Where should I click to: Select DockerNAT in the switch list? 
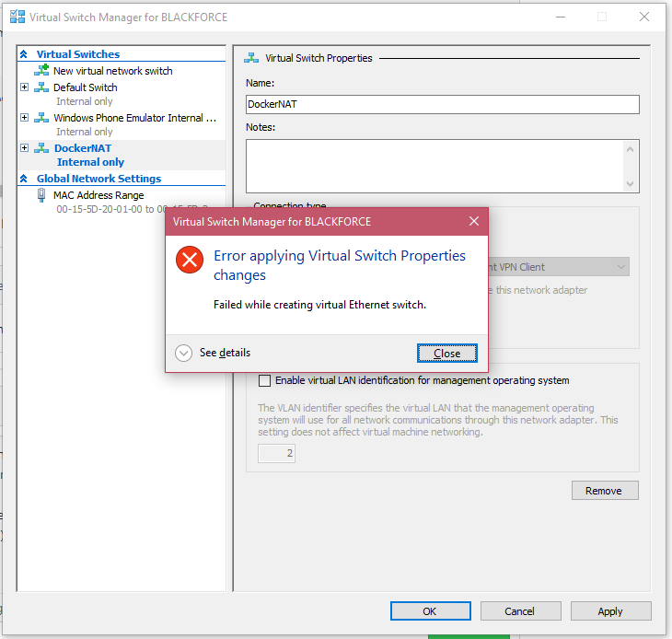coord(83,148)
